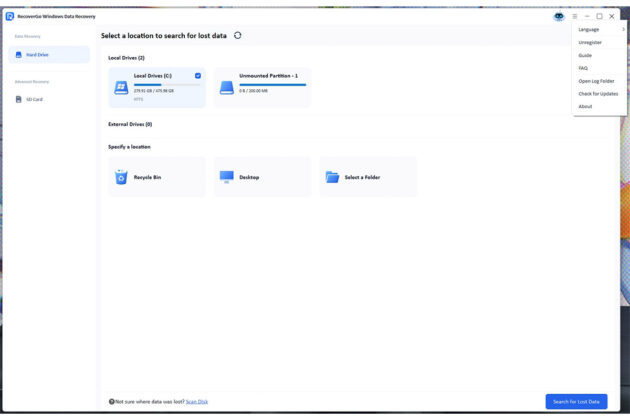This screenshot has height=420, width=630.
Task: Select the Unmounted Partition - 1 label
Action: (268, 76)
